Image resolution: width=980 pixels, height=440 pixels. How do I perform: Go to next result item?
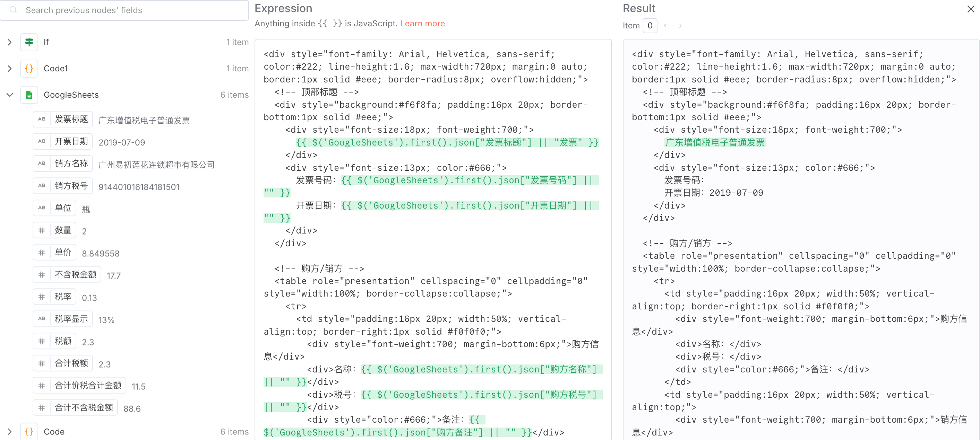point(680,25)
